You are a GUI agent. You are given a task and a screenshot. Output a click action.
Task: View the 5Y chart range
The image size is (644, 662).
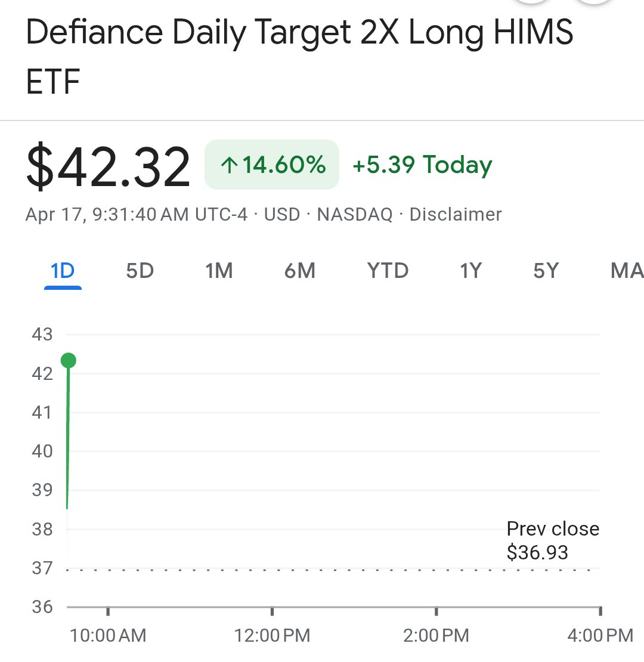pos(546,271)
